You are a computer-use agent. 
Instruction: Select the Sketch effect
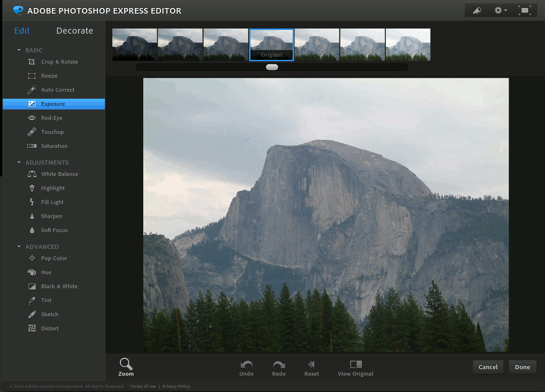pos(49,314)
